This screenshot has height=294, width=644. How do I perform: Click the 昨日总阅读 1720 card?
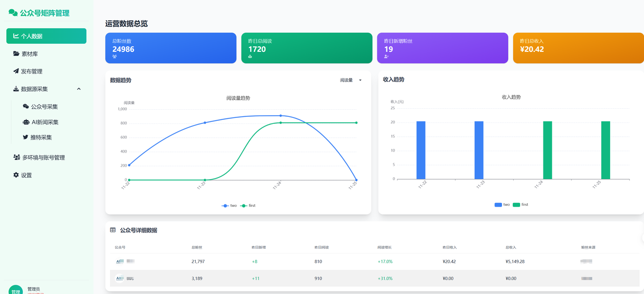[x=306, y=48]
